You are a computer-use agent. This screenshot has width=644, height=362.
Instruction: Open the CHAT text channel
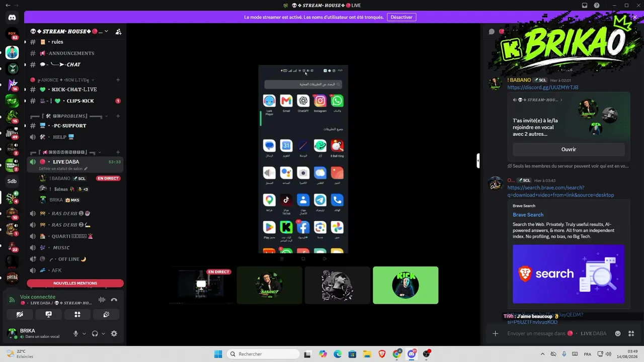point(75,64)
